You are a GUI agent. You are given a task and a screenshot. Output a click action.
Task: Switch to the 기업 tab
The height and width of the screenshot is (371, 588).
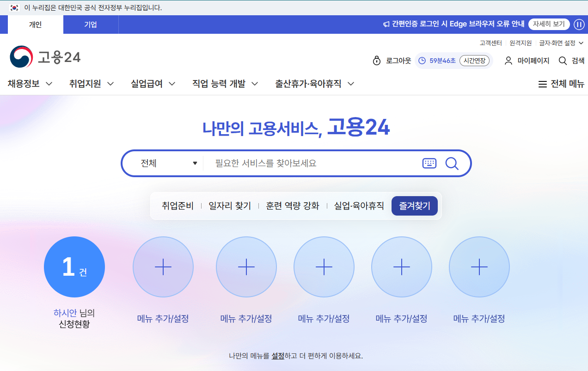[91, 25]
